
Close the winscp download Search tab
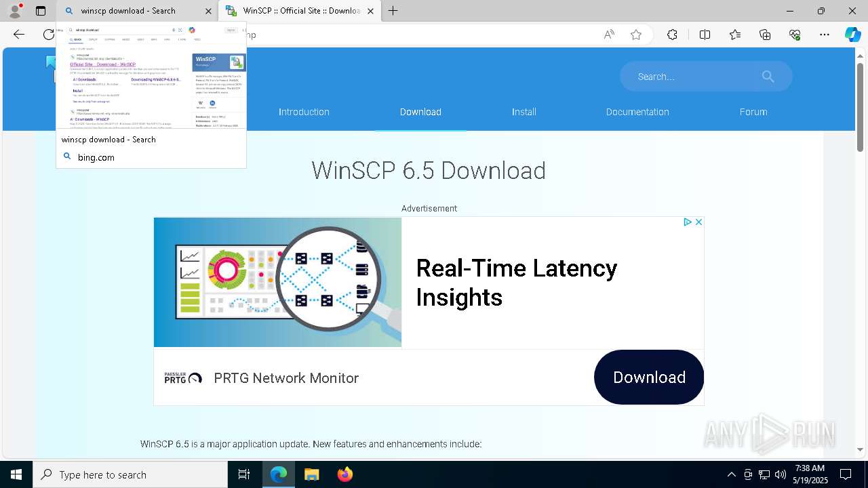208,11
